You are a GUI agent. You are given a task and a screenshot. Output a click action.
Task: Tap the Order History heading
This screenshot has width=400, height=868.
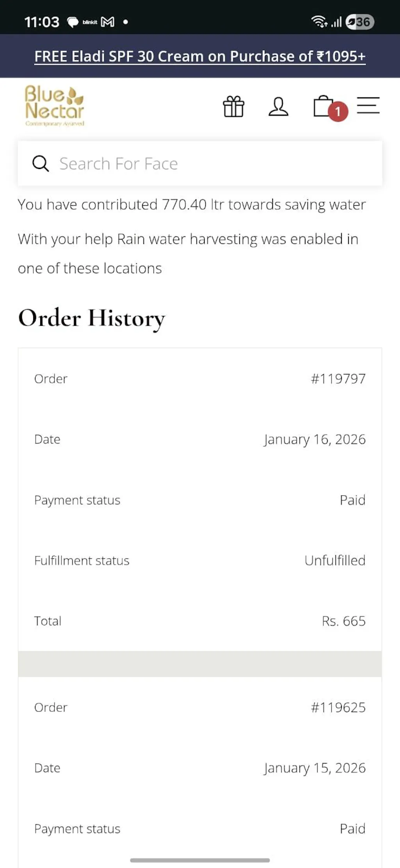(92, 317)
